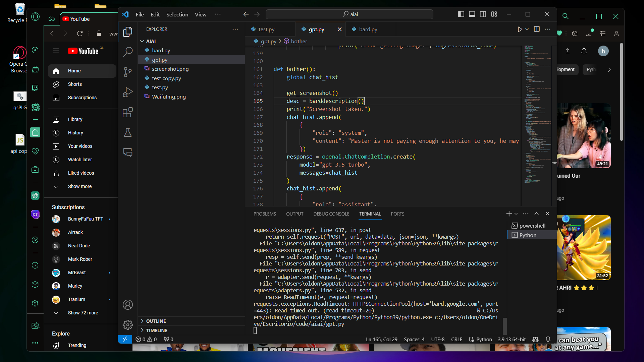
Task: Open the Run and Debug view
Action: [x=128, y=92]
